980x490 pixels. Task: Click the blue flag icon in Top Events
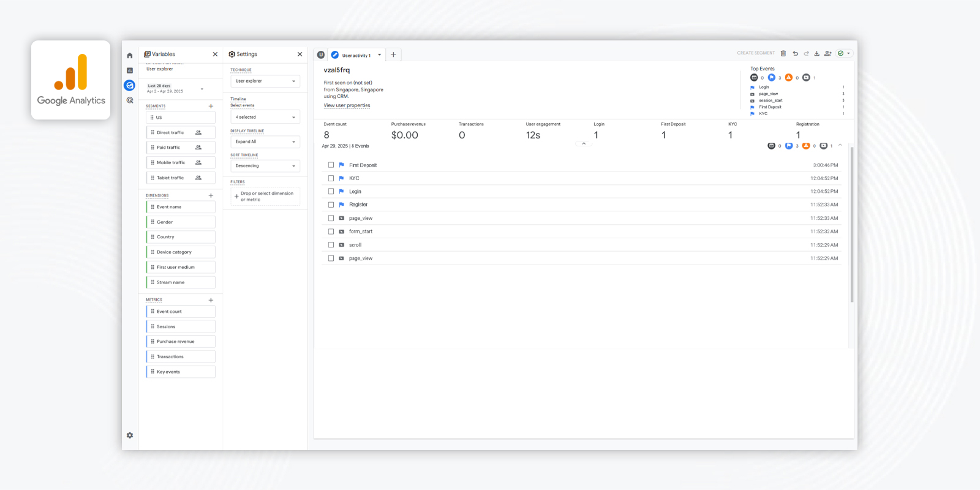771,77
